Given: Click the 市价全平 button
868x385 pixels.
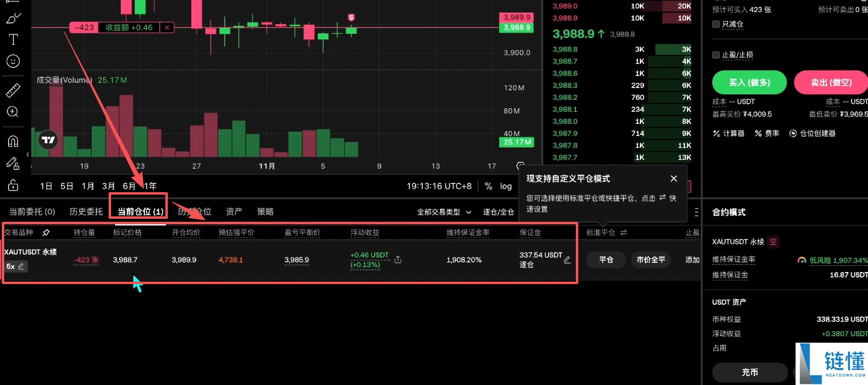Looking at the screenshot, I should (x=651, y=260).
